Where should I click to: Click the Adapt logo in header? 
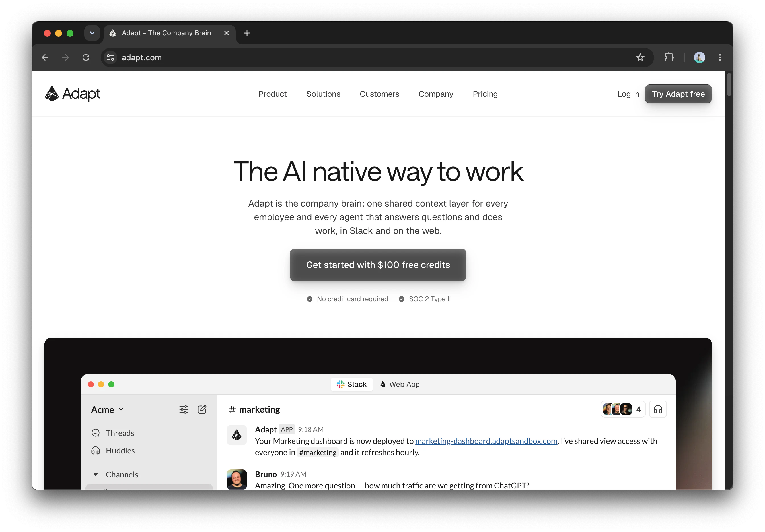[x=73, y=94]
